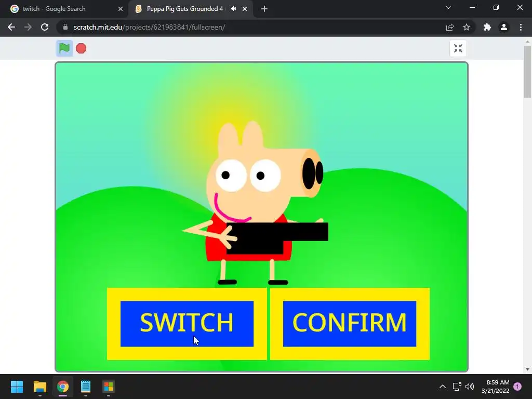The image size is (532, 399).
Task: Restore down the Chrome window
Action: click(x=496, y=7)
